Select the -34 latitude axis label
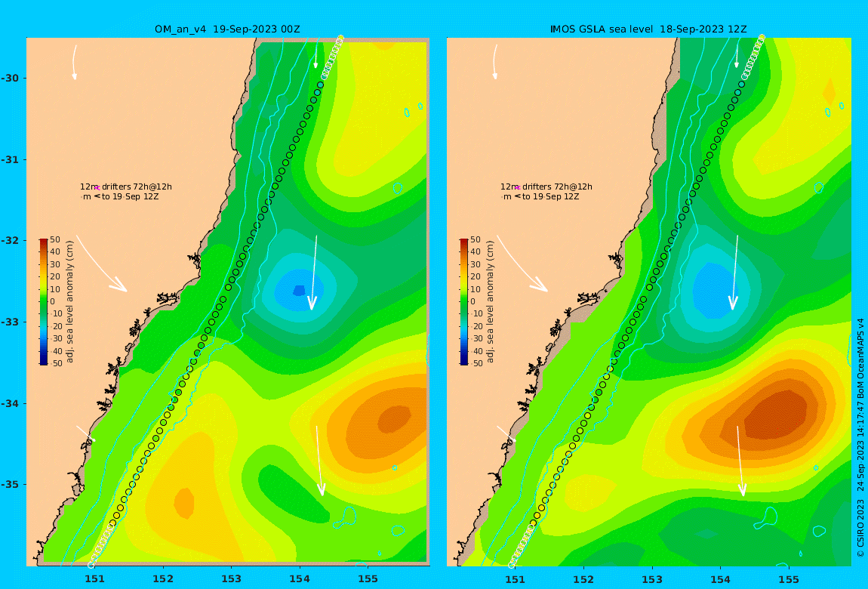This screenshot has height=589, width=868. tap(10, 403)
